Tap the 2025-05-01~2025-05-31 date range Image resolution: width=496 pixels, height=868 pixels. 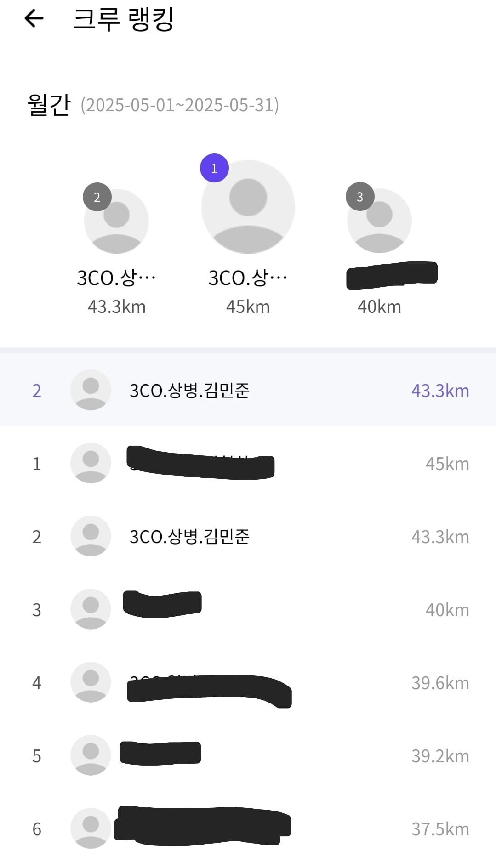[x=180, y=105]
